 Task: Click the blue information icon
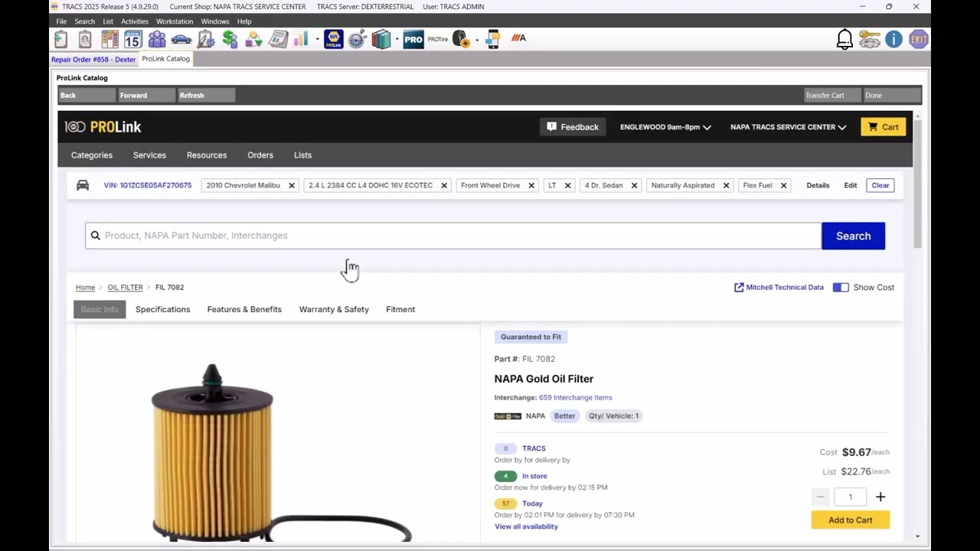(893, 40)
